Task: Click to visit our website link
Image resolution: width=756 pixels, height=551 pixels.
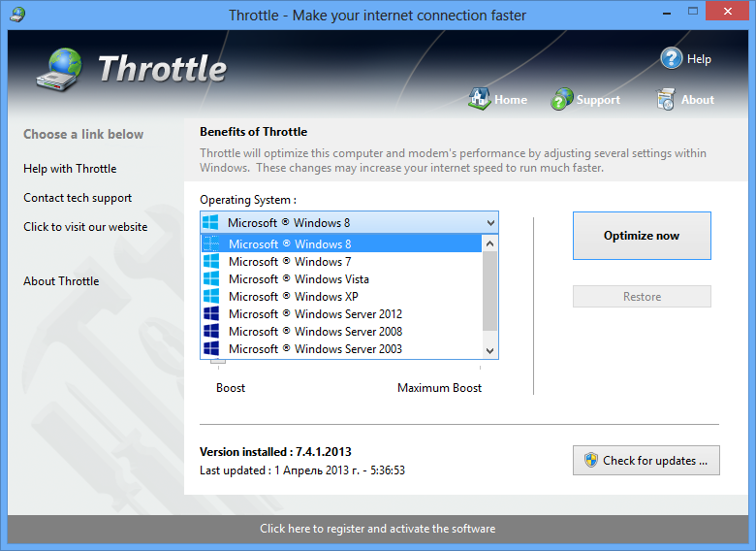Action: [x=85, y=227]
